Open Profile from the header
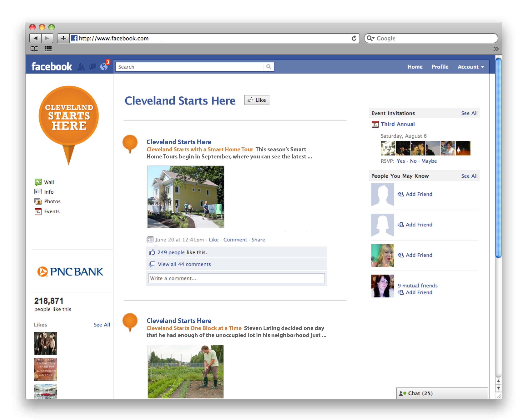The image size is (525, 420). point(440,67)
